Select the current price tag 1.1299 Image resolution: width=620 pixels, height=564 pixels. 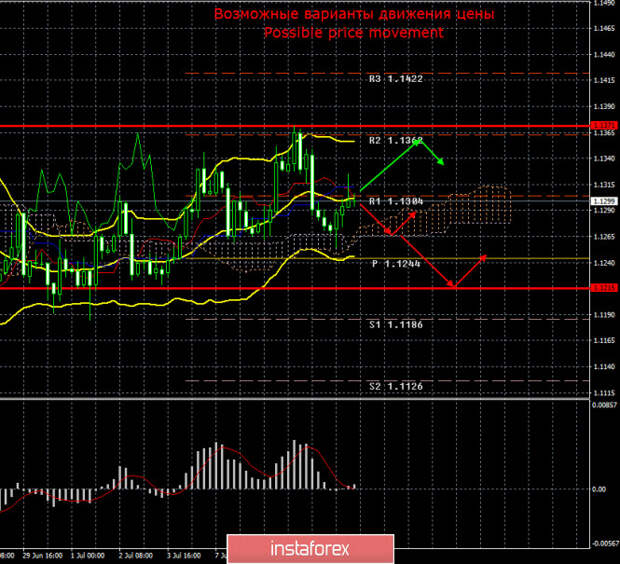click(x=603, y=201)
